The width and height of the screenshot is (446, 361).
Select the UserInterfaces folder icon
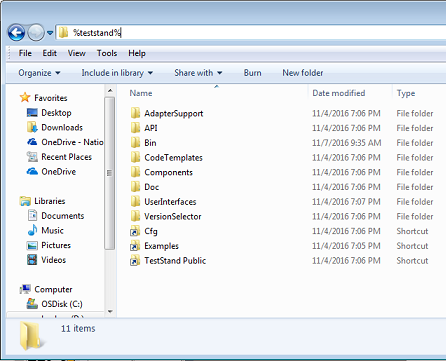[135, 201]
